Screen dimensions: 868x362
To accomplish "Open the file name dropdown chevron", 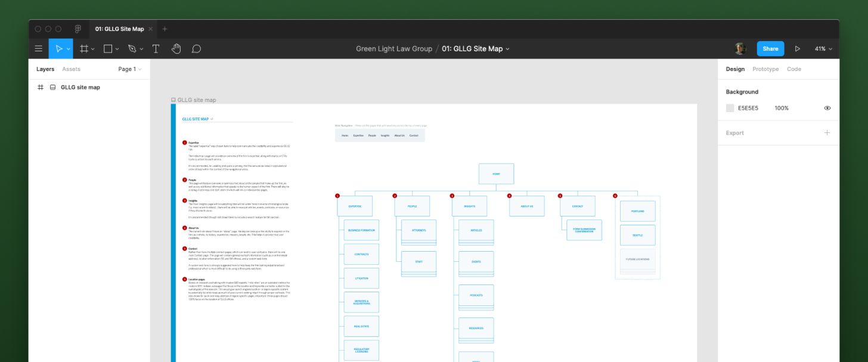I will (508, 49).
